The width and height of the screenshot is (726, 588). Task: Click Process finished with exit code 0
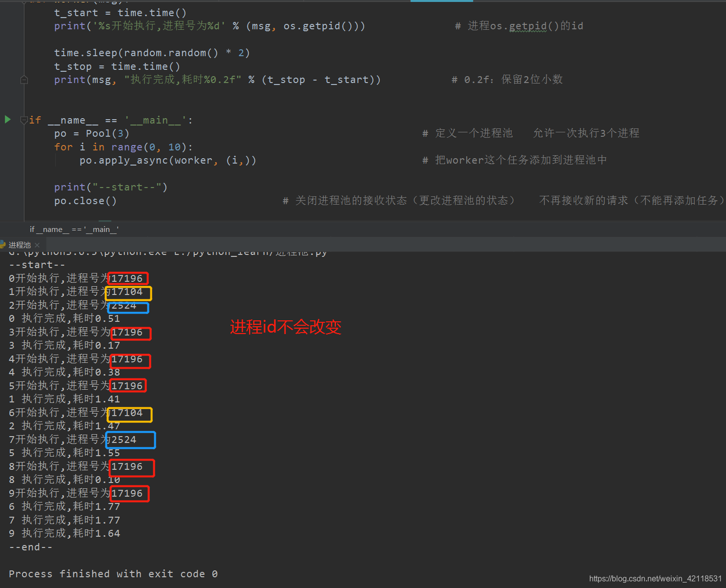(113, 574)
